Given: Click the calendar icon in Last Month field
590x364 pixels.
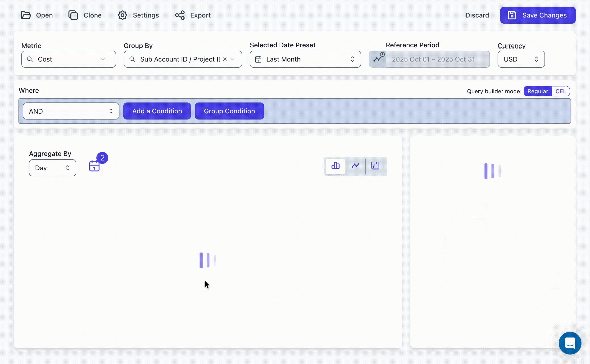Looking at the screenshot, I should [258, 59].
